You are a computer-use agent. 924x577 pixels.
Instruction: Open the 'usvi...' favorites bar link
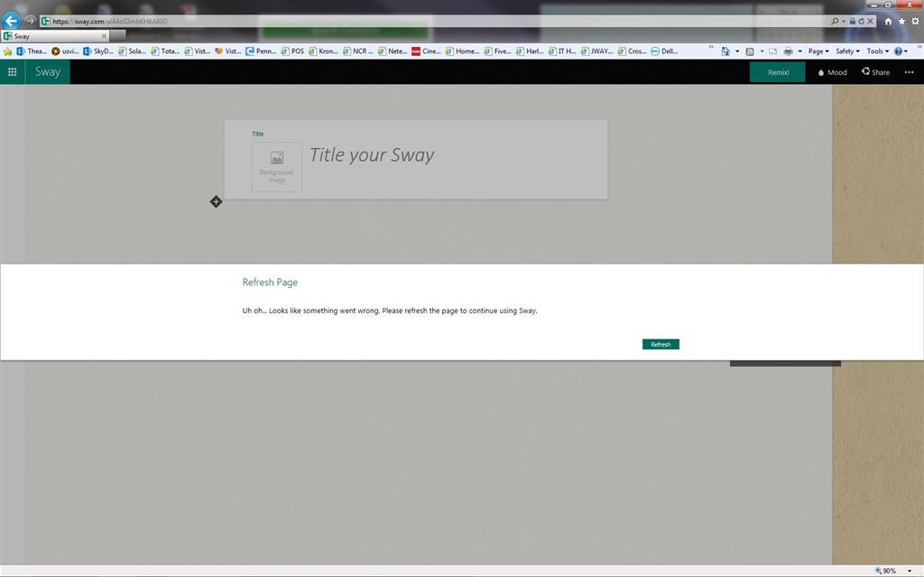pos(65,51)
